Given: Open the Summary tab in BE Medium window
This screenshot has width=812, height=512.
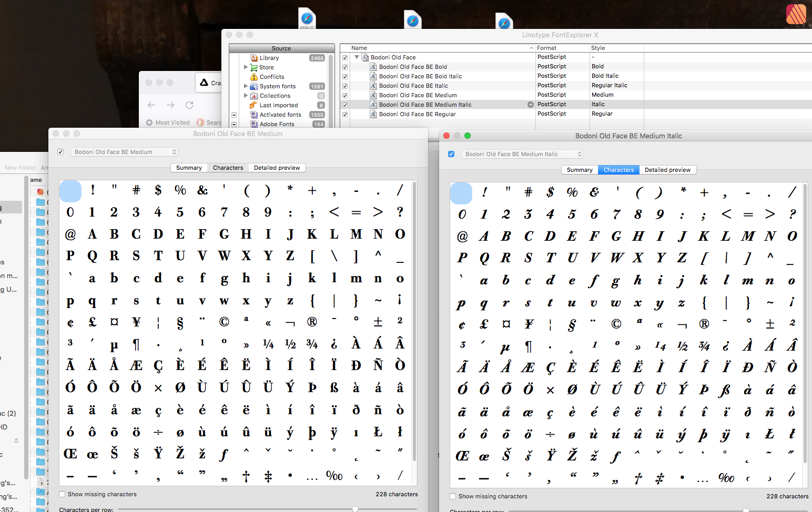Looking at the screenshot, I should (189, 168).
